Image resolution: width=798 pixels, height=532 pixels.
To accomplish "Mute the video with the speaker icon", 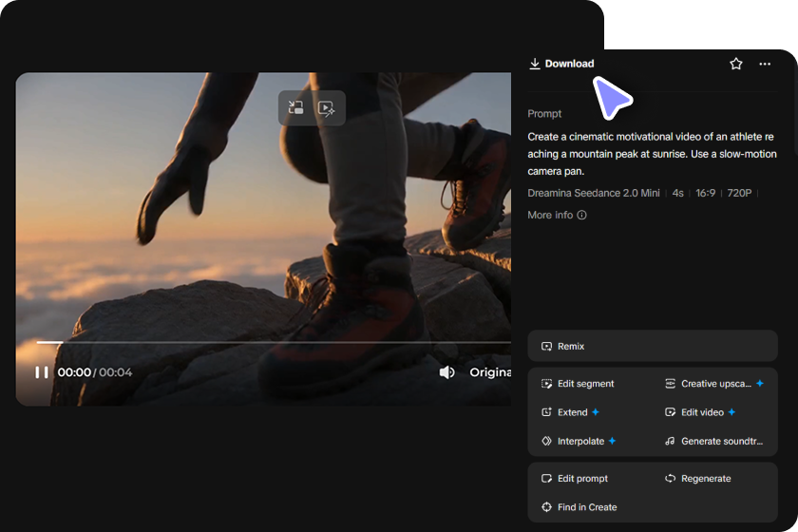I will pyautogui.click(x=446, y=372).
